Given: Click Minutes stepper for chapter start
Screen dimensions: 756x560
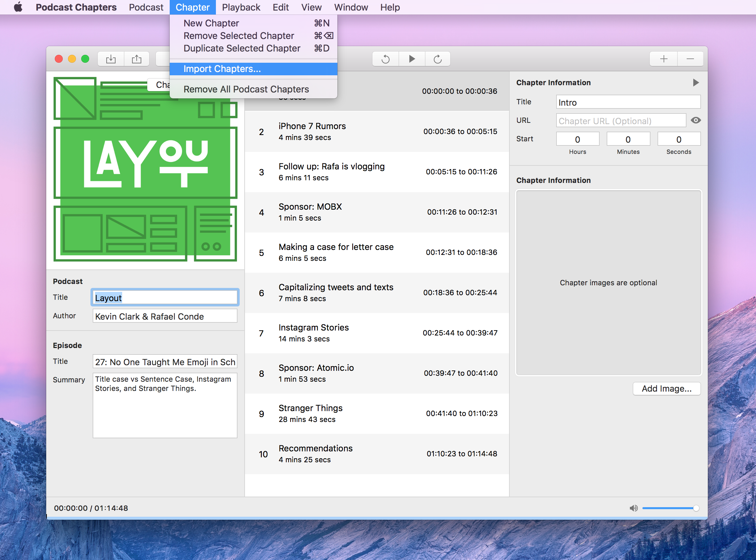Looking at the screenshot, I should [x=627, y=139].
